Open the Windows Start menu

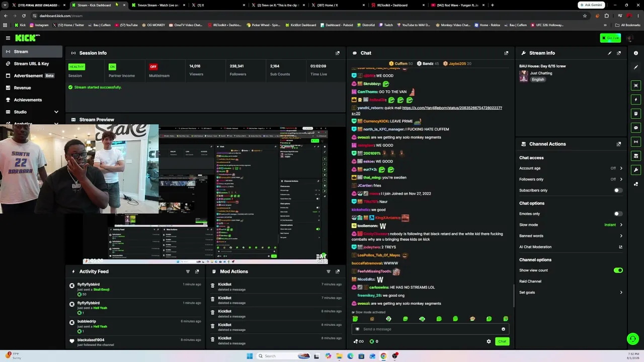pos(250,356)
